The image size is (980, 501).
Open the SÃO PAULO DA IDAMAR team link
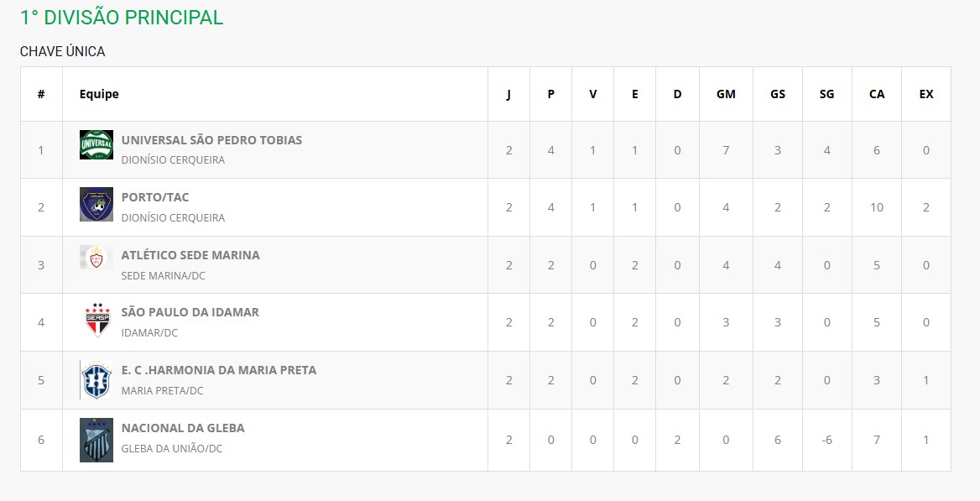(190, 312)
